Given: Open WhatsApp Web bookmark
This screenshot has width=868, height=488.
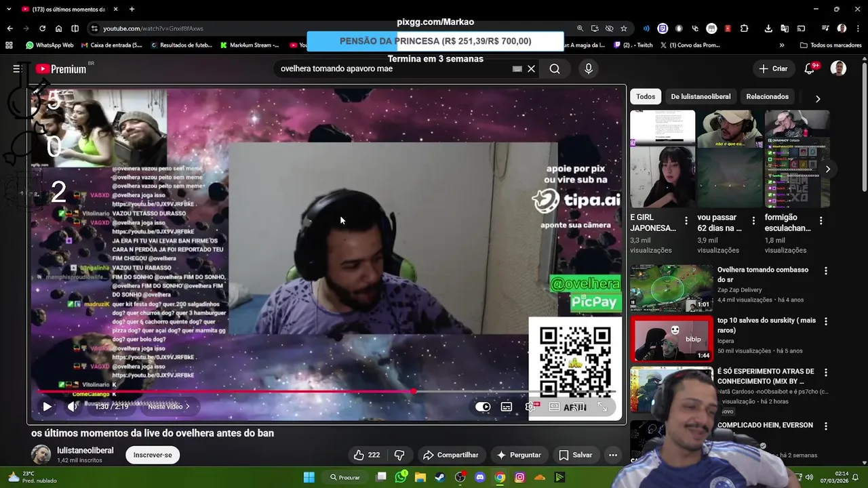Looking at the screenshot, I should (50, 45).
